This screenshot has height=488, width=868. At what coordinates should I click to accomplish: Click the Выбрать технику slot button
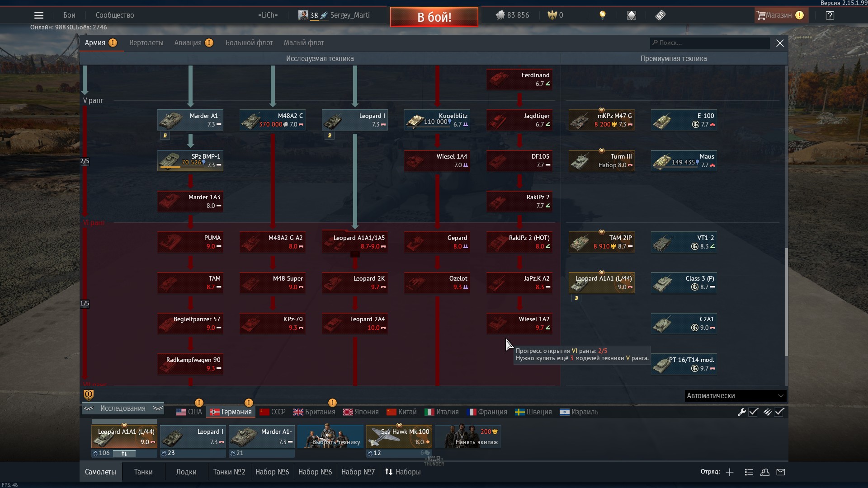330,436
